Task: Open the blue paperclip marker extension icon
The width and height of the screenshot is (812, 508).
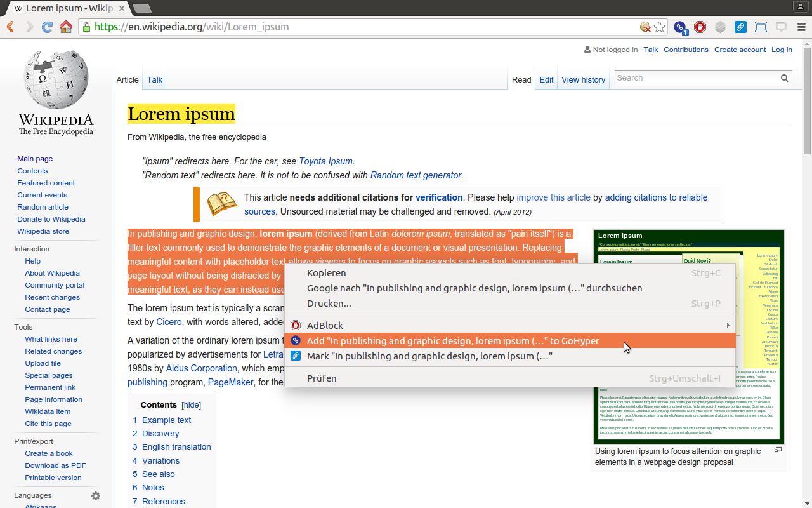Action: (740, 27)
